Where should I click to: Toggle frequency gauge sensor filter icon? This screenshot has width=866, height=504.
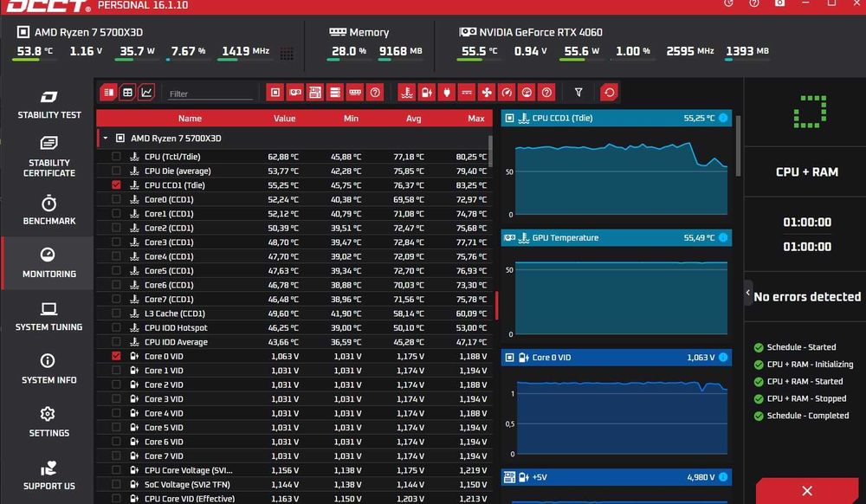click(507, 93)
